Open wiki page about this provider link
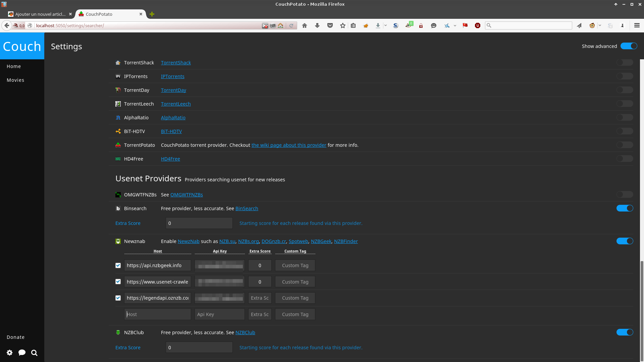Viewport: 644px width, 362px height. coord(289,145)
